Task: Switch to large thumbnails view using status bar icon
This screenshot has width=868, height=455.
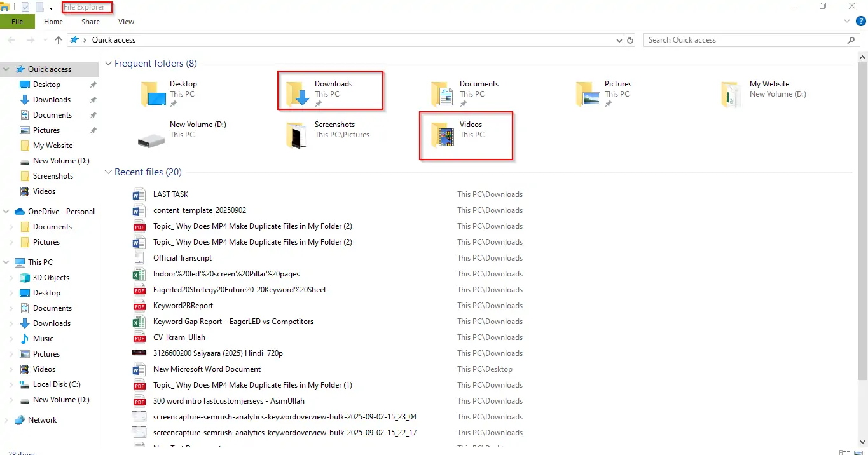Action: (x=858, y=452)
